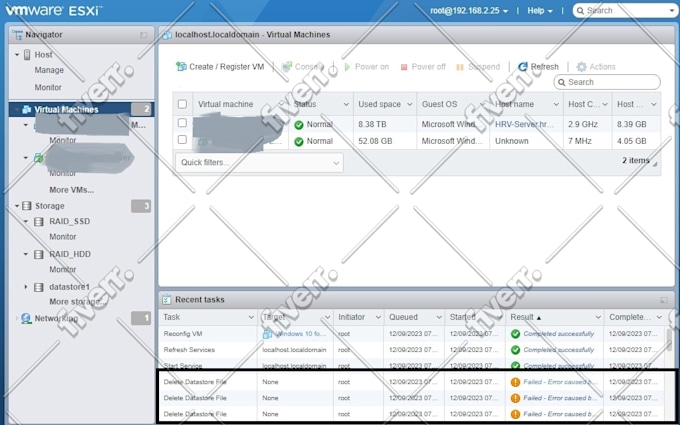Click the Queued column header in Recent tasks

(x=403, y=317)
